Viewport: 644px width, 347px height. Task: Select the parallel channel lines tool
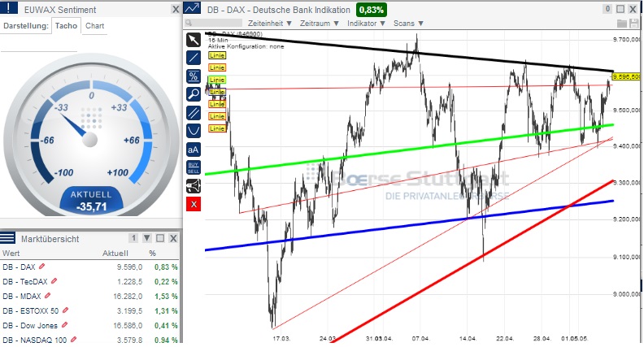point(194,113)
